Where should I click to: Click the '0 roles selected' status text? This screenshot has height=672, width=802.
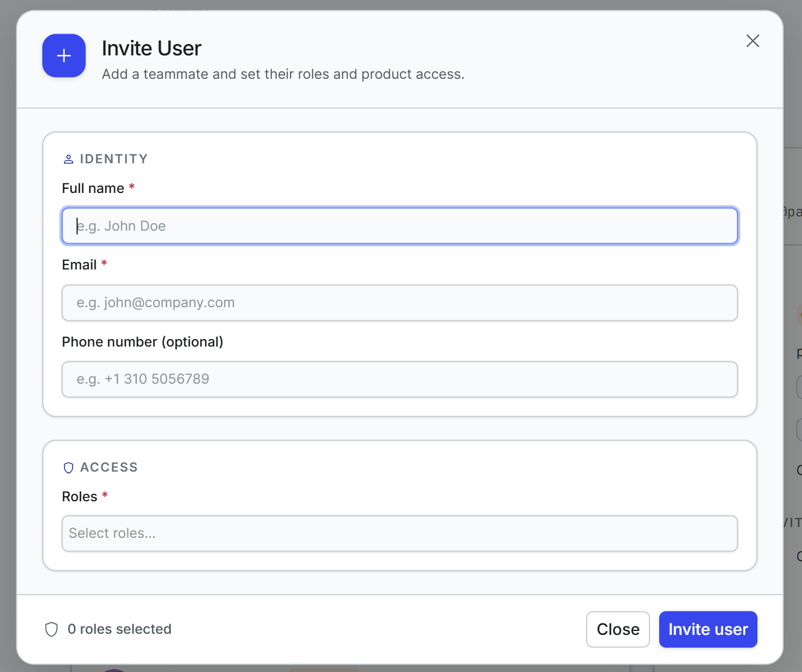(x=119, y=629)
